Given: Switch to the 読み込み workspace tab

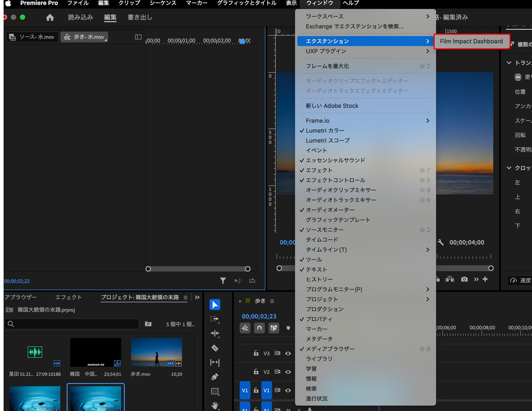Looking at the screenshot, I should pos(81,17).
